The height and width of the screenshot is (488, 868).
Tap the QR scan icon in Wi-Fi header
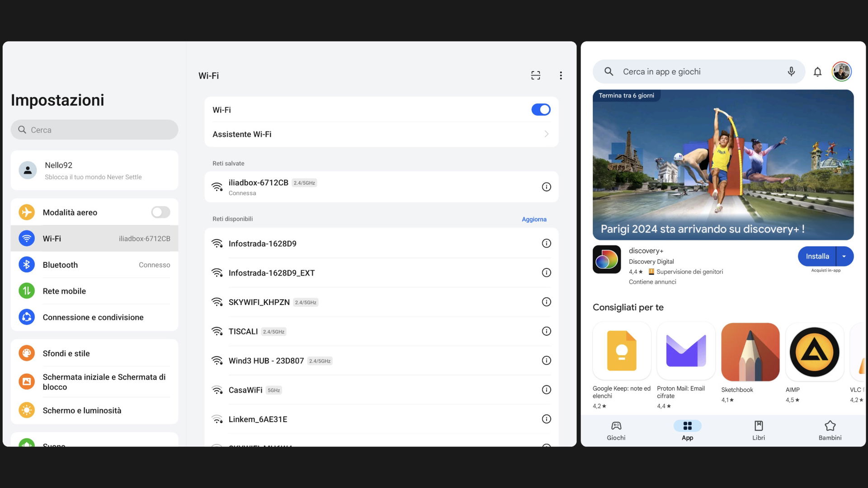536,75
